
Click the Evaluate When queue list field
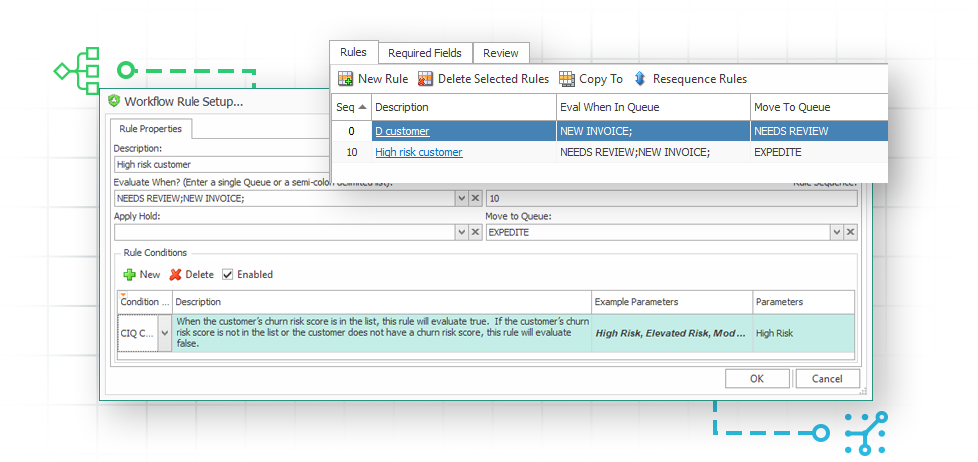[x=285, y=198]
